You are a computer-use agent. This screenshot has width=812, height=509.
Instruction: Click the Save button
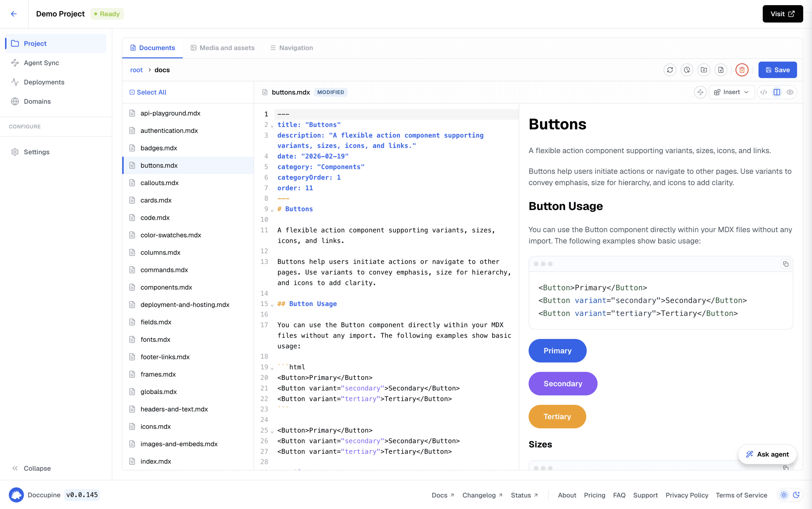(x=778, y=70)
